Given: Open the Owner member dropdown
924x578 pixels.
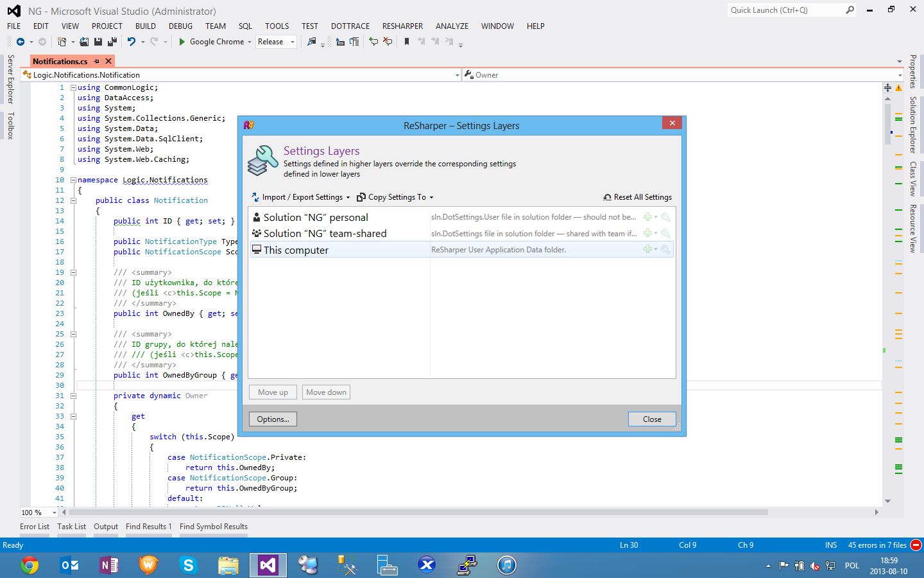Looking at the screenshot, I should pyautogui.click(x=900, y=75).
